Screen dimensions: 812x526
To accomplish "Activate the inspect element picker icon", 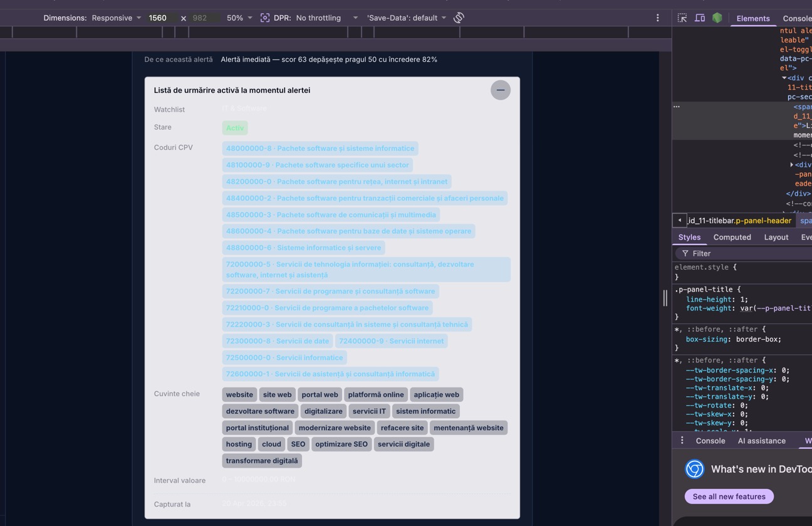I will pyautogui.click(x=682, y=18).
